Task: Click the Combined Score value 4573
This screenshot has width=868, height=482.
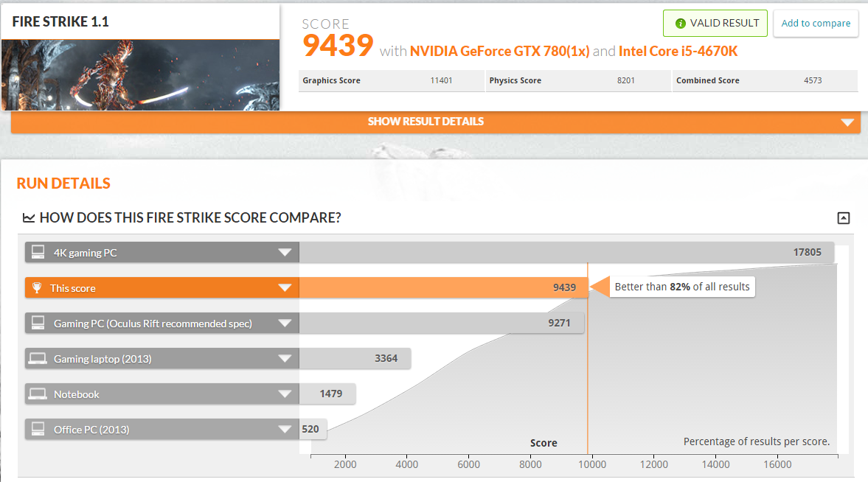Action: [x=813, y=80]
